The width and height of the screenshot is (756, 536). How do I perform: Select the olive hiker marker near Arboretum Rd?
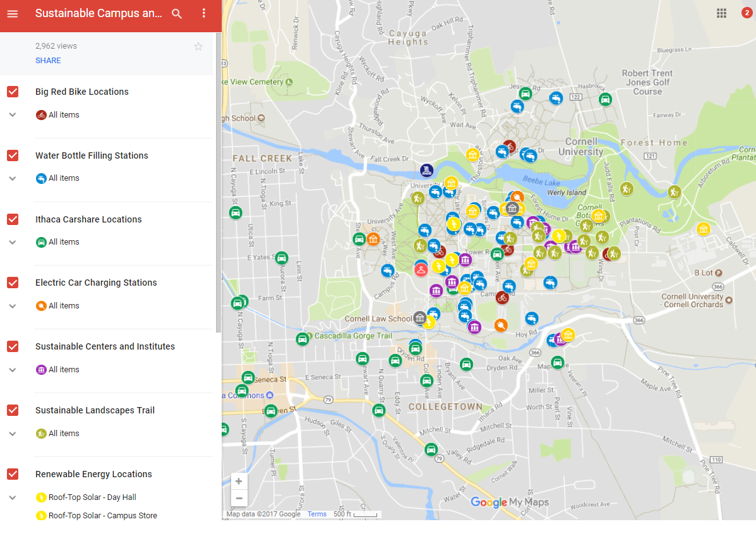click(x=674, y=193)
